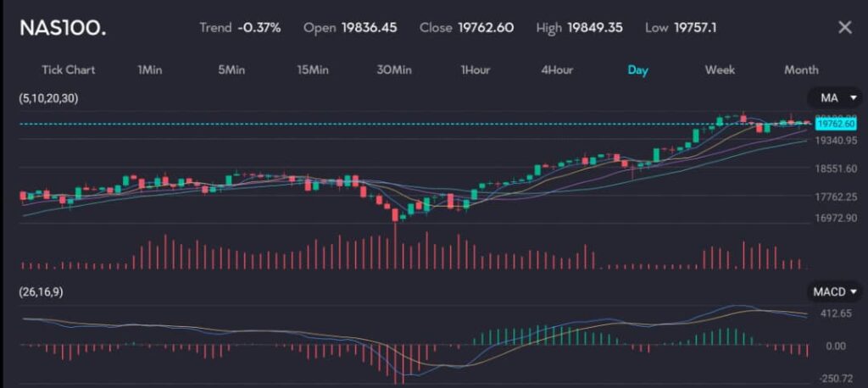Click the lowest red candlestick near 16972.90
Image resolution: width=868 pixels, height=388 pixels.
(x=395, y=212)
